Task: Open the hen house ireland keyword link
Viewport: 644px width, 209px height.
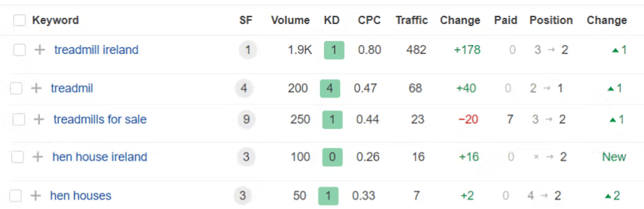Action: tap(100, 157)
